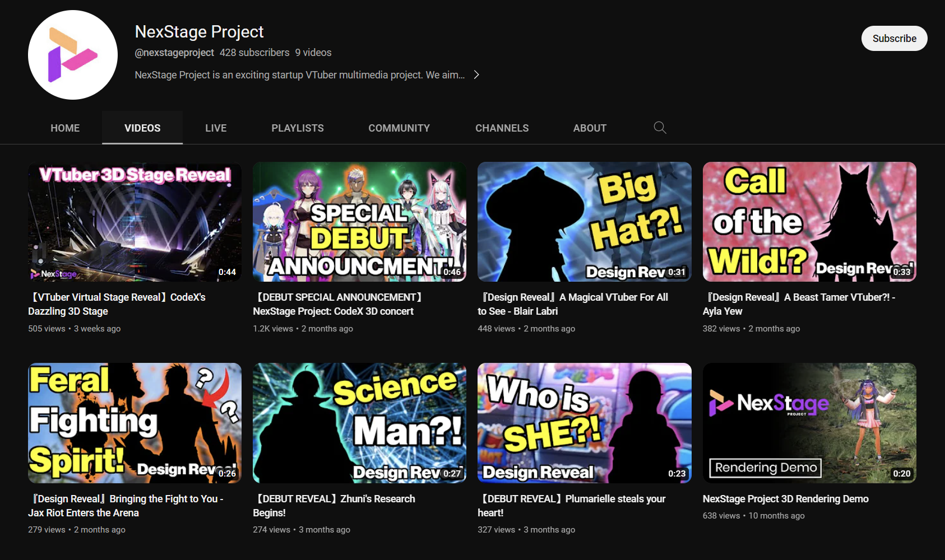This screenshot has height=560, width=945.
Task: Click title NexStage Project 3D Rendering Demo
Action: pyautogui.click(x=786, y=498)
